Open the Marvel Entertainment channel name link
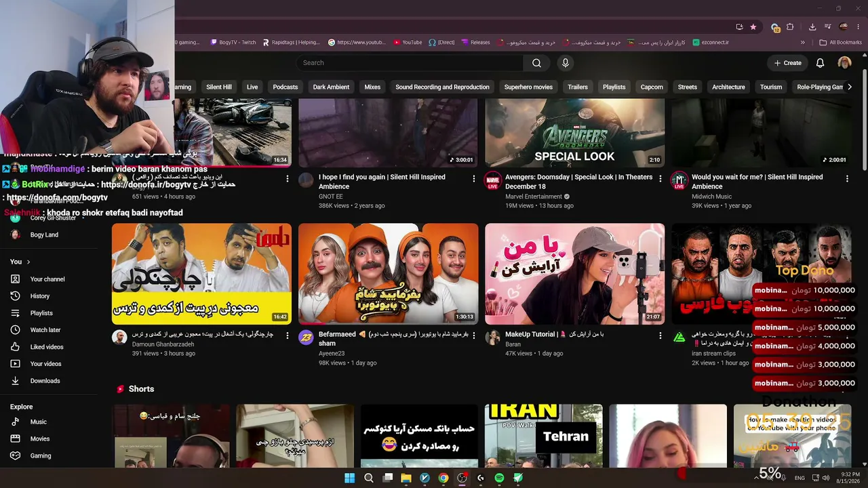This screenshot has width=868, height=488. [534, 197]
